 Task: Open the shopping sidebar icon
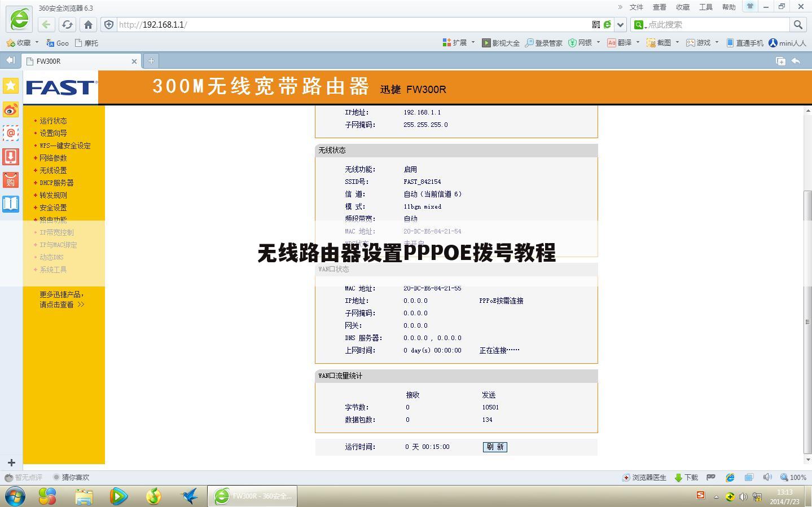pyautogui.click(x=11, y=180)
